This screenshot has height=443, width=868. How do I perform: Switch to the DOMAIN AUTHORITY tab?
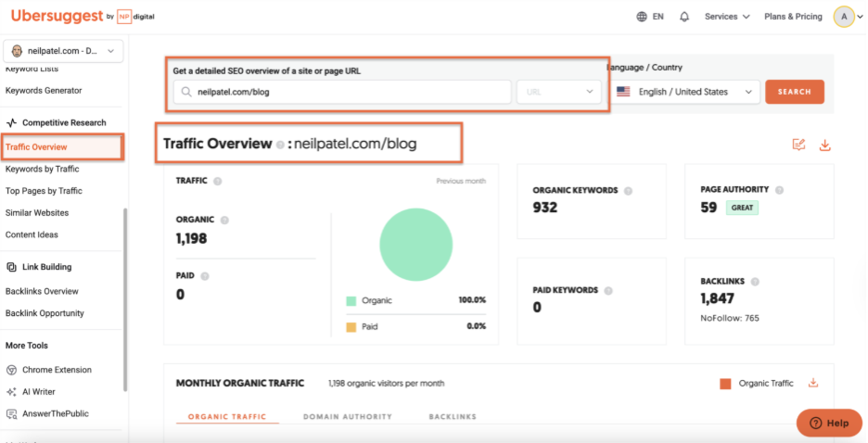click(348, 417)
